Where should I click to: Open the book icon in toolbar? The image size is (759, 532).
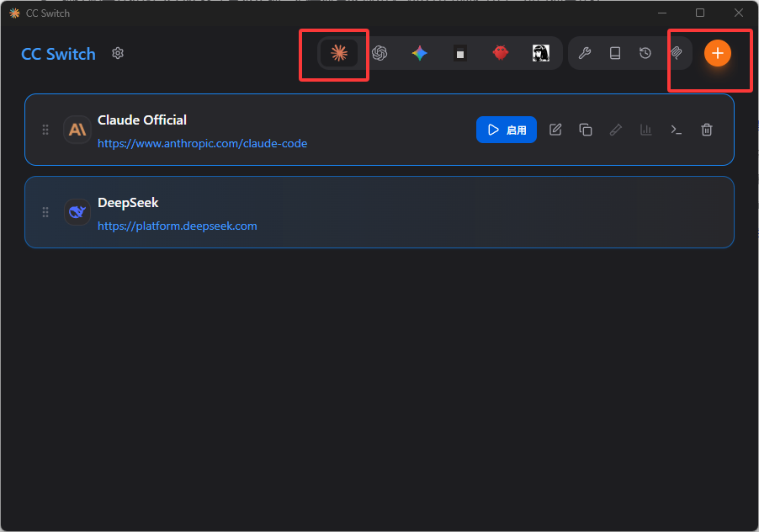[615, 53]
